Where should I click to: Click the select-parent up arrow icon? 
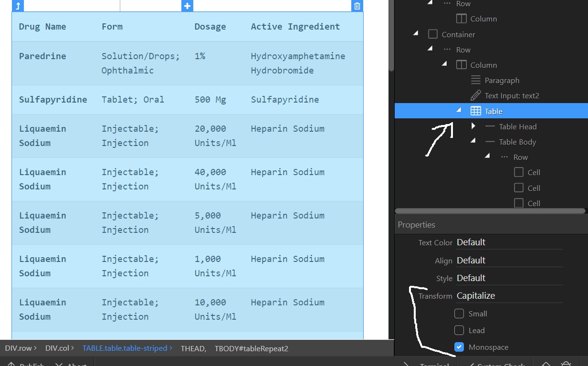pyautogui.click(x=18, y=6)
